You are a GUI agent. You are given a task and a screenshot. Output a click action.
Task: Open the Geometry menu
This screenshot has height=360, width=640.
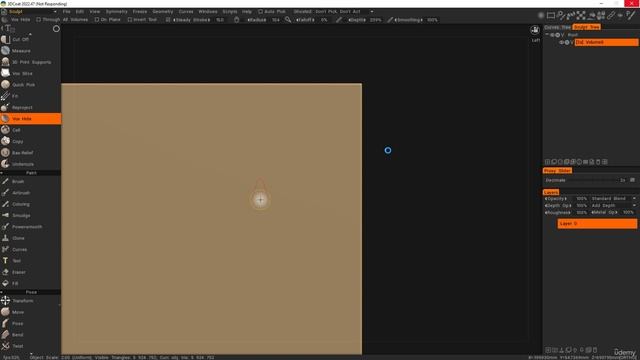(x=162, y=11)
